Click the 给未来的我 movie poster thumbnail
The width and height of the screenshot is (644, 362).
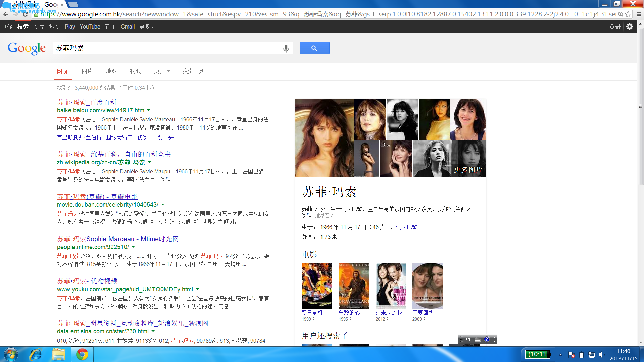click(x=390, y=286)
